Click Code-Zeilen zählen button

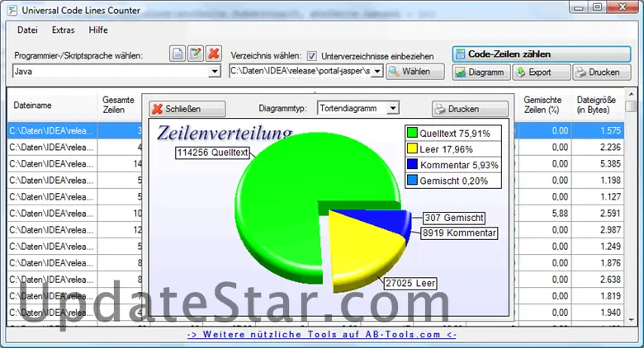pos(542,54)
